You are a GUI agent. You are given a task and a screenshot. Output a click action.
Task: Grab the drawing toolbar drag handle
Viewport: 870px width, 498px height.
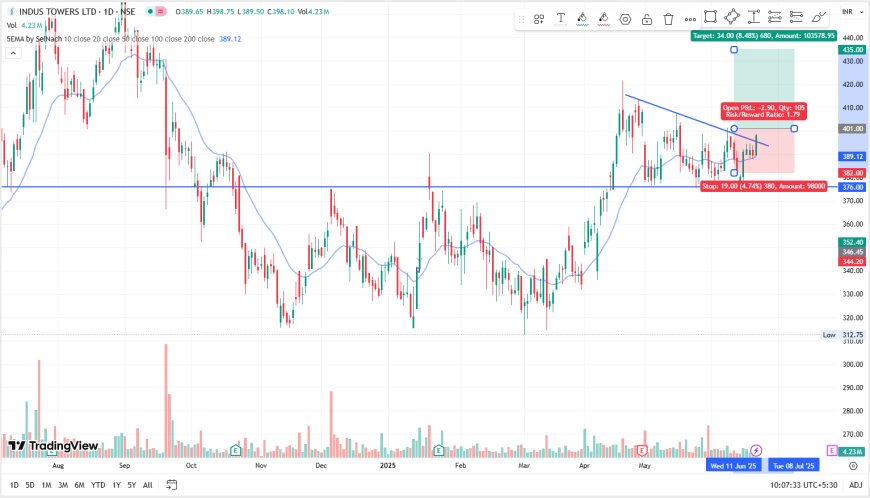click(521, 19)
